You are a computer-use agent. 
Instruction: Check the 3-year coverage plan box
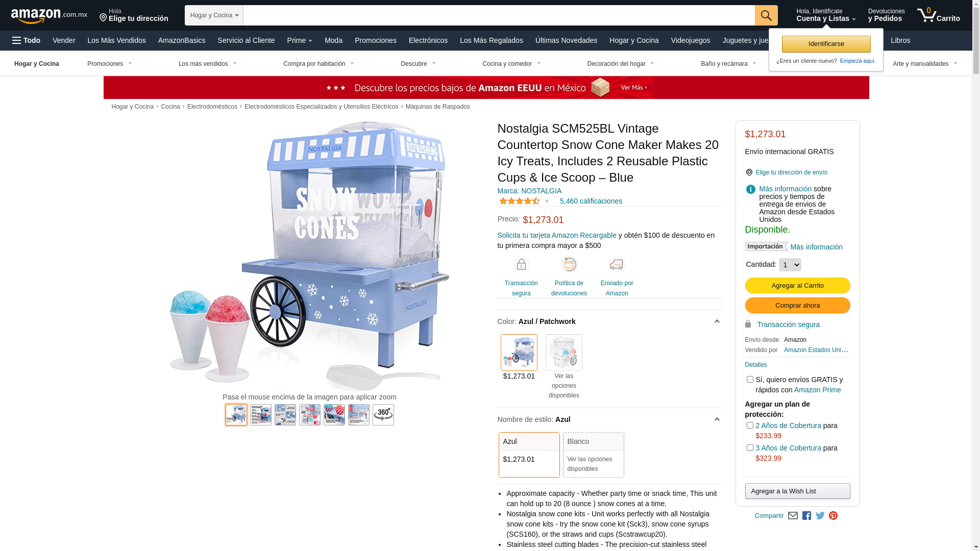coord(750,448)
